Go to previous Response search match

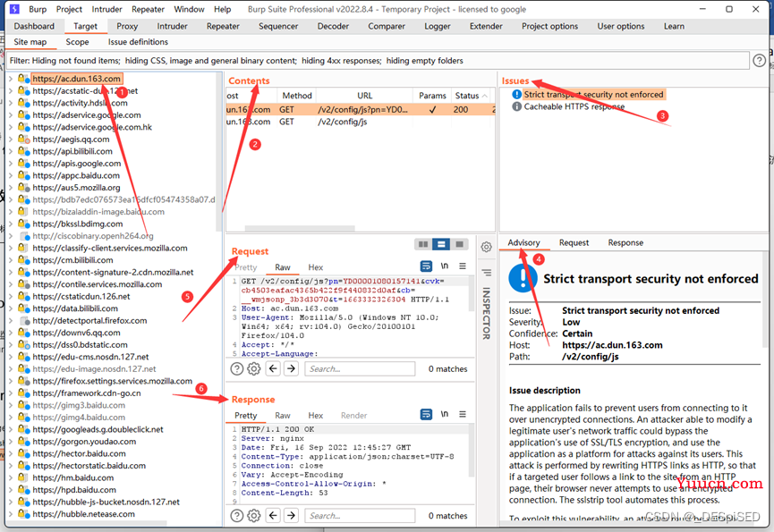click(273, 516)
